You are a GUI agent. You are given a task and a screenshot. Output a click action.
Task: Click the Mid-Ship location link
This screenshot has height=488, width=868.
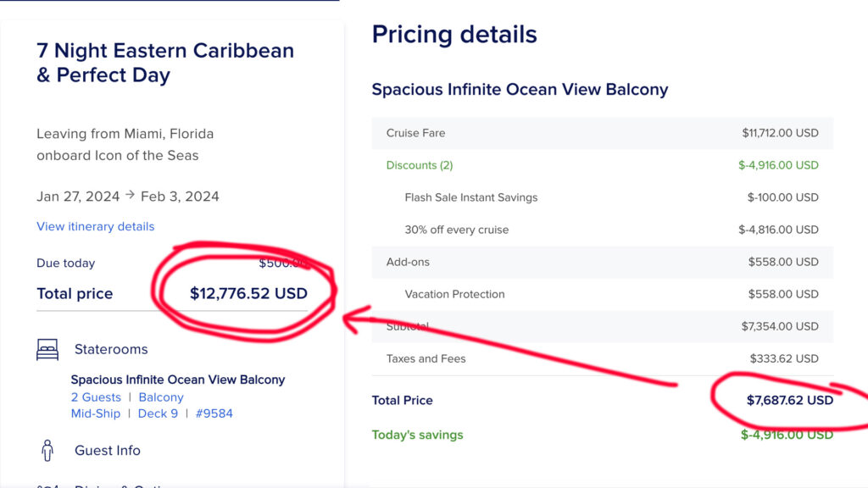pos(95,413)
